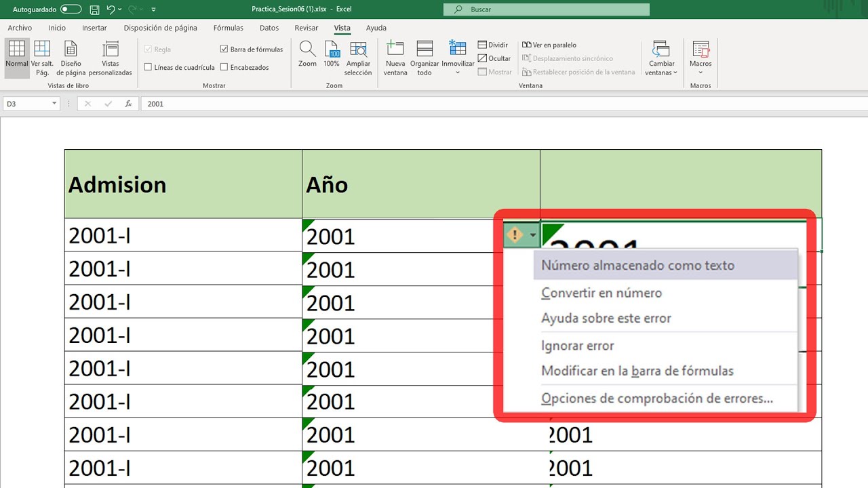The image size is (868, 488).
Task: Click the Save icon in title bar
Action: pos(94,9)
